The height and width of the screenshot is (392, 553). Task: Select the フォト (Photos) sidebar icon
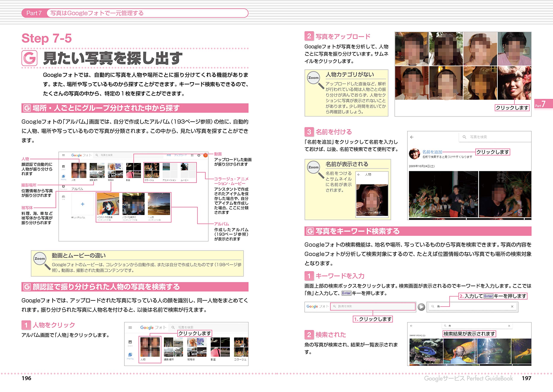[64, 167]
